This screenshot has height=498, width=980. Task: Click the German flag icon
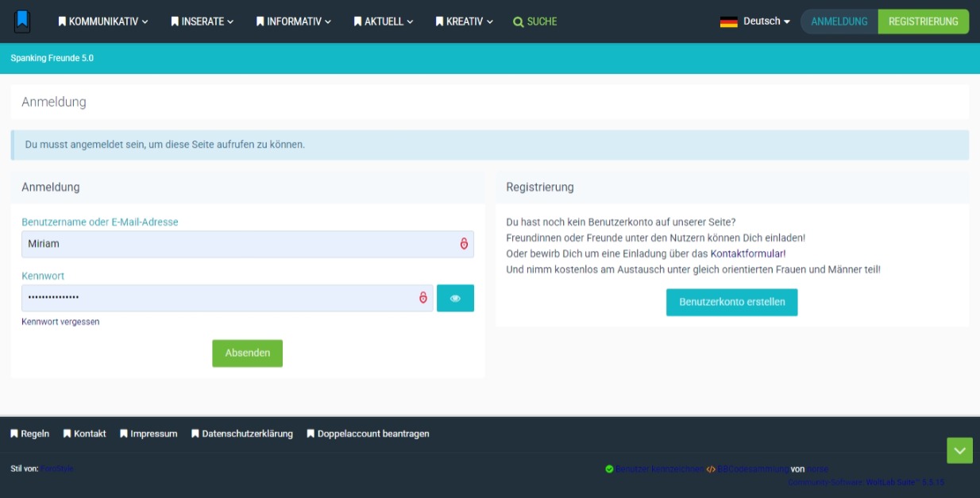[728, 22]
